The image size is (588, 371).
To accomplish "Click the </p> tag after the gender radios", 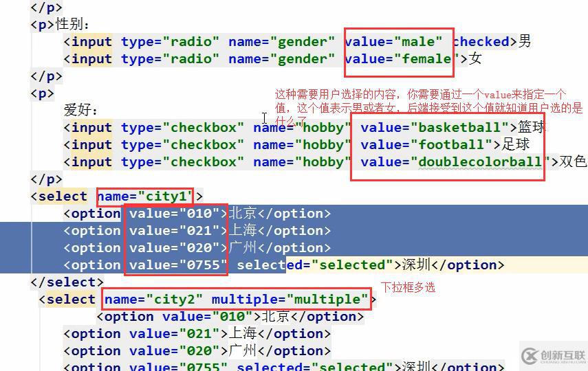I will (47, 76).
